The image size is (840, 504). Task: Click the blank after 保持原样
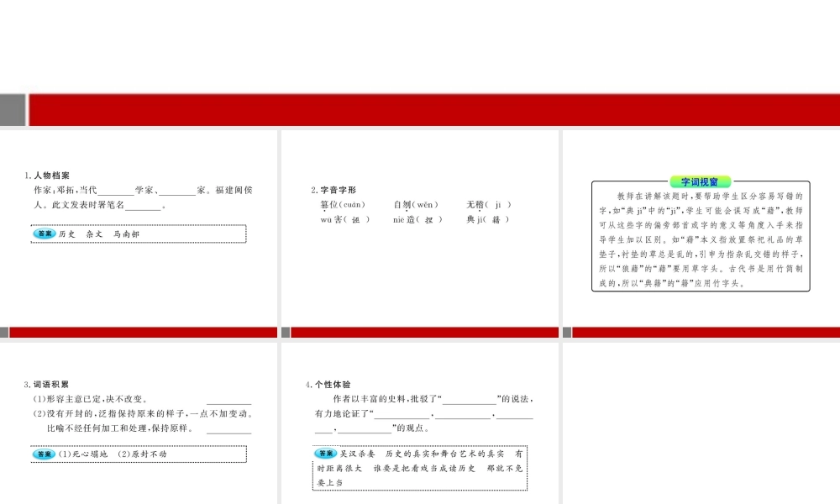[228, 429]
